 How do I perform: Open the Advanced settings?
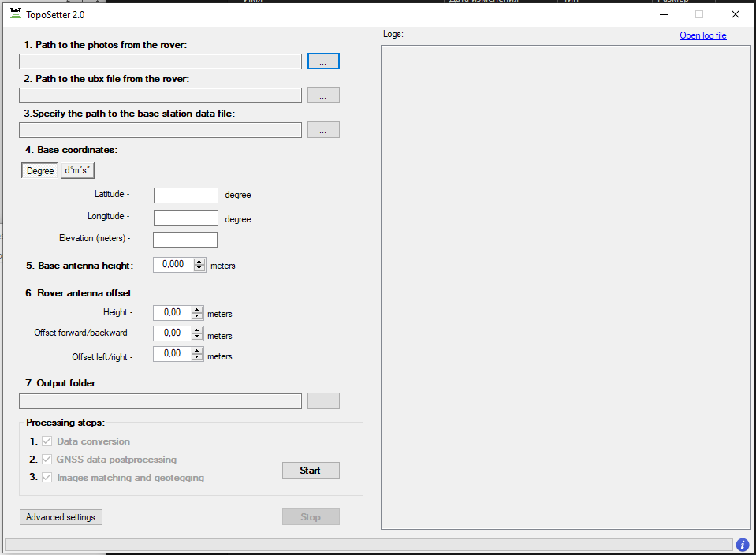[x=61, y=517]
